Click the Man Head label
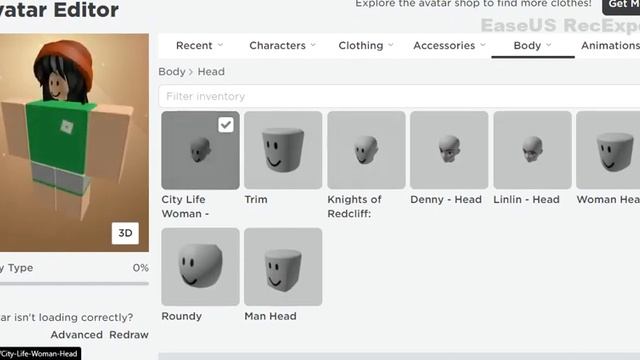Viewport: 640px width, 360px height. (x=270, y=316)
